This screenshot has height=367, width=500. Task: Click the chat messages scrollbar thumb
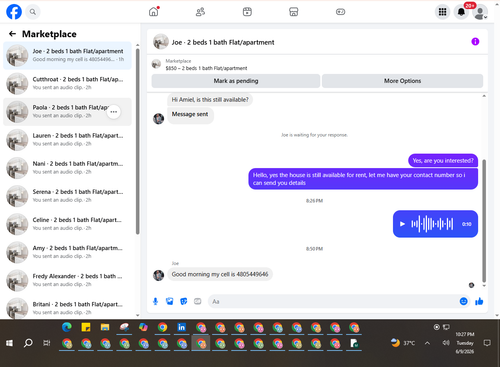[x=484, y=221]
